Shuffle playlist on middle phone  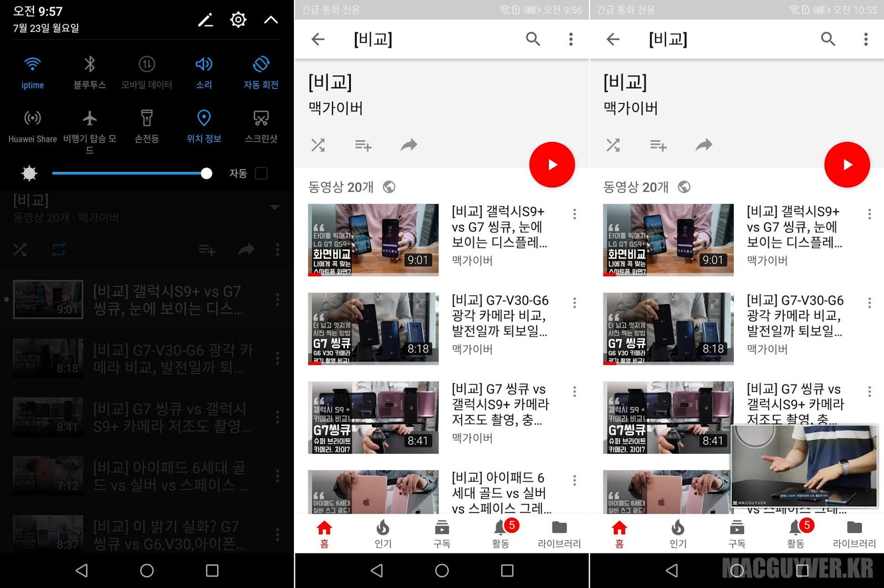pyautogui.click(x=318, y=145)
